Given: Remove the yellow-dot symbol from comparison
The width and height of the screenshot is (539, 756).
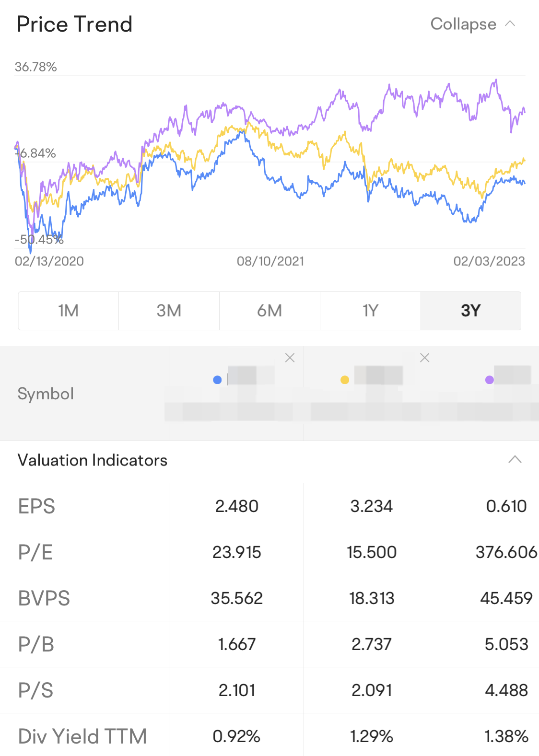Looking at the screenshot, I should [x=424, y=358].
